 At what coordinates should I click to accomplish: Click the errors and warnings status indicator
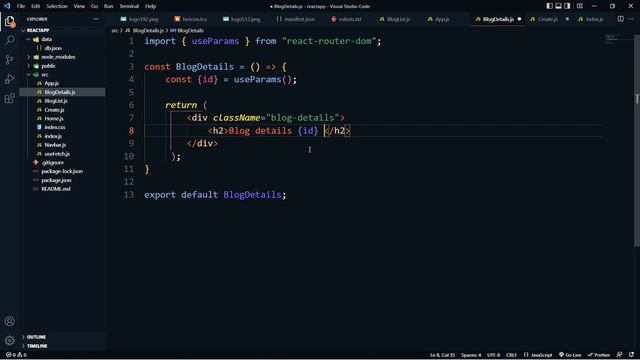click(16, 355)
